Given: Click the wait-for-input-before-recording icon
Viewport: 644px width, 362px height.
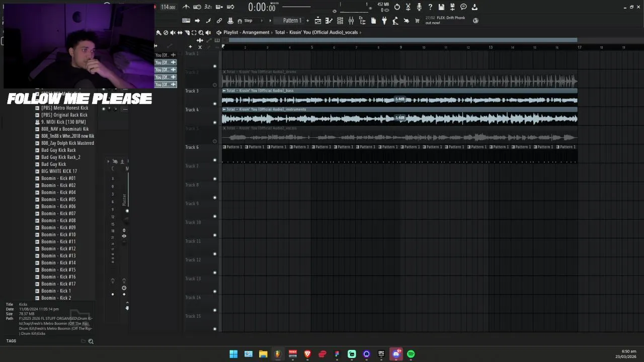Looking at the screenshot, I should 197,7.
